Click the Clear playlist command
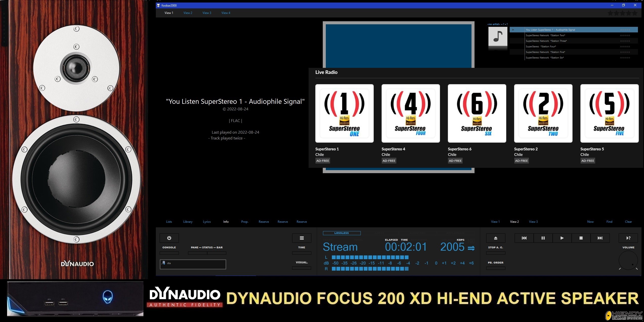This screenshot has width=644, height=322. click(628, 222)
